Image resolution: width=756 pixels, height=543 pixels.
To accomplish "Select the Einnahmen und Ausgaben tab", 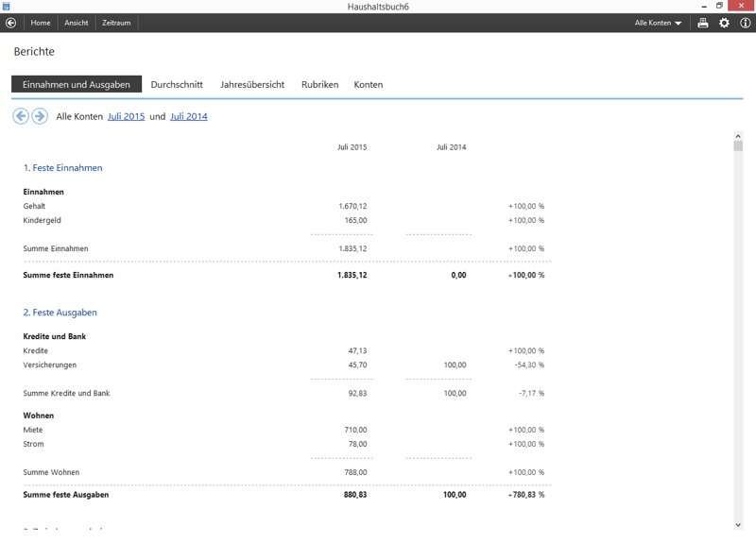I will [77, 85].
